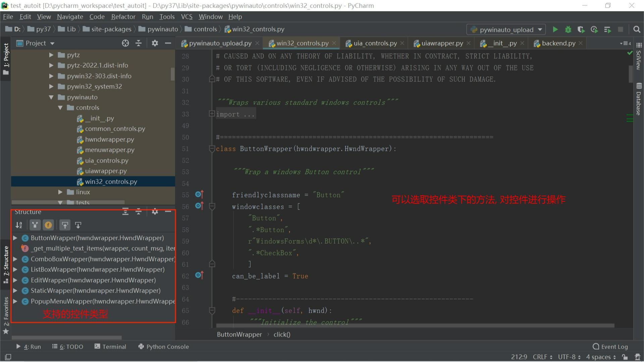Open the Terminal tool window
The width and height of the screenshot is (644, 362).
[110, 347]
